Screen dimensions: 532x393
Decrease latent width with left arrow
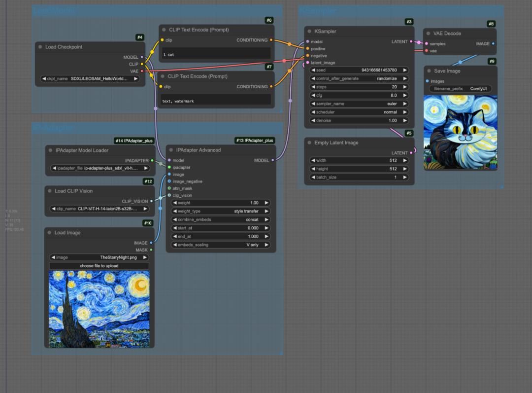pos(313,160)
